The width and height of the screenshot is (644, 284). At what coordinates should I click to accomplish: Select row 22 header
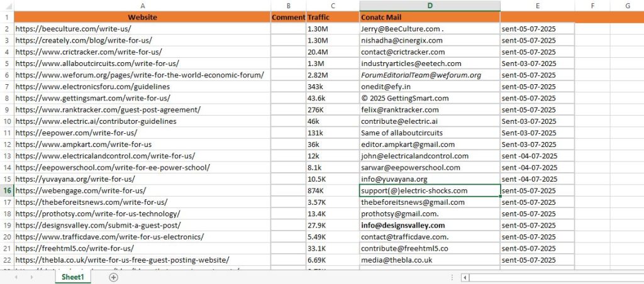coord(7,259)
